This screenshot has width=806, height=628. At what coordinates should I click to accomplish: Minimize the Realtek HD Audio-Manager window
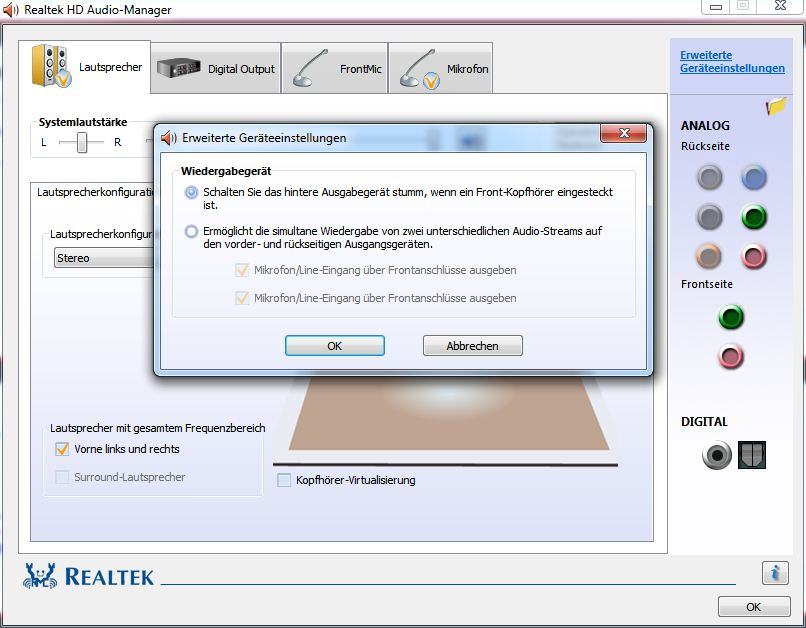pos(716,7)
